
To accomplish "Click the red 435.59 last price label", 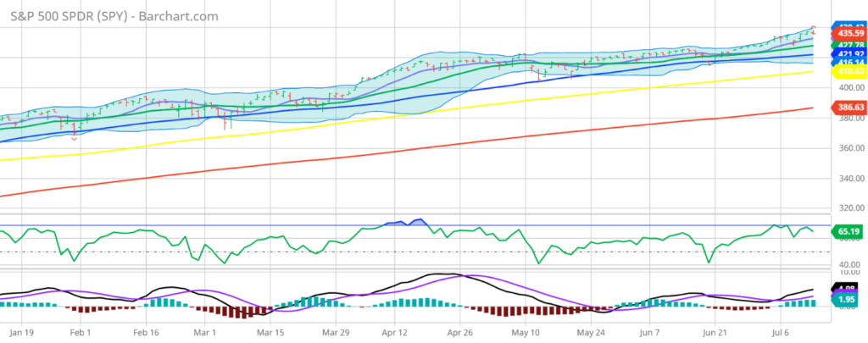I will pos(850,34).
